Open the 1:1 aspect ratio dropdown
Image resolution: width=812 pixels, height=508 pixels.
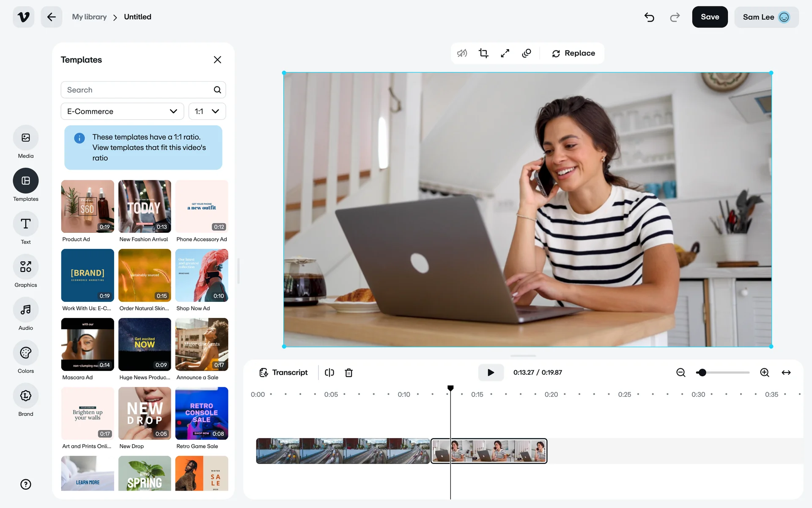[207, 111]
